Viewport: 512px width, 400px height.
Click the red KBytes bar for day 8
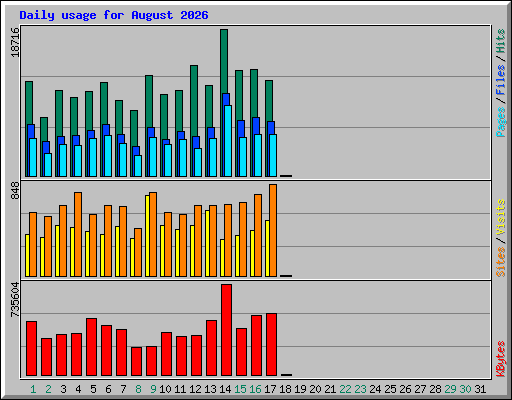point(136,361)
